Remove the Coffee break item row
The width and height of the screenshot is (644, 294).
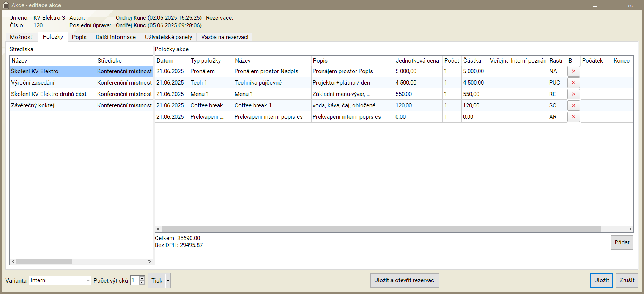(x=573, y=105)
